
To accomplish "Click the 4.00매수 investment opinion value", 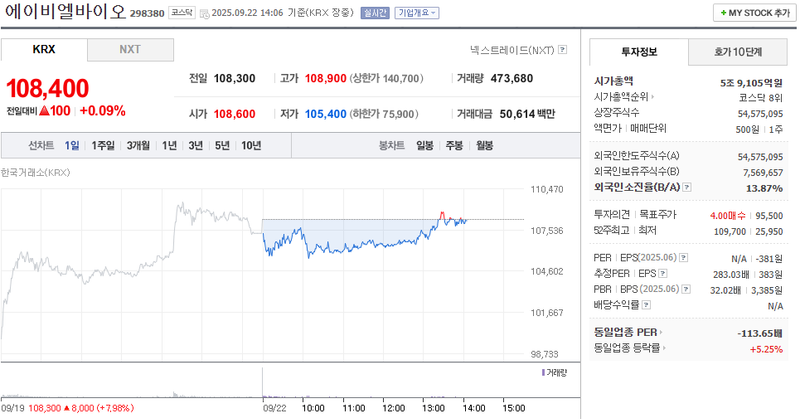I will [x=728, y=216].
